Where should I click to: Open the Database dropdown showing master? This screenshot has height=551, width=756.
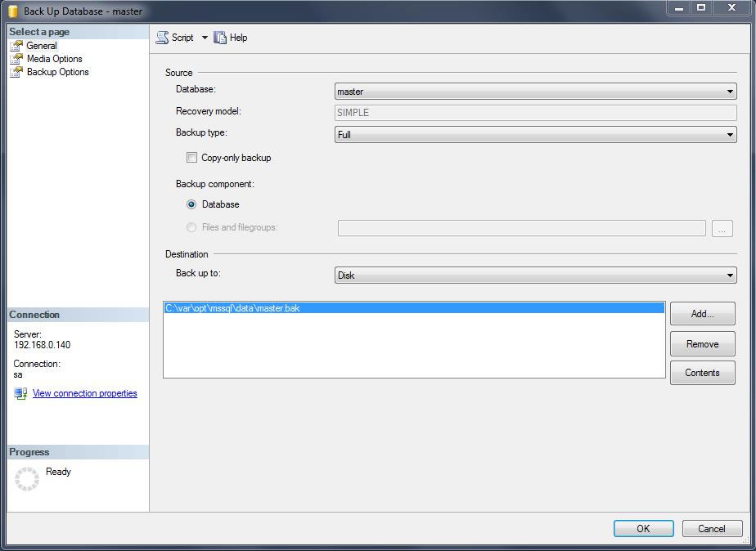[x=535, y=92]
